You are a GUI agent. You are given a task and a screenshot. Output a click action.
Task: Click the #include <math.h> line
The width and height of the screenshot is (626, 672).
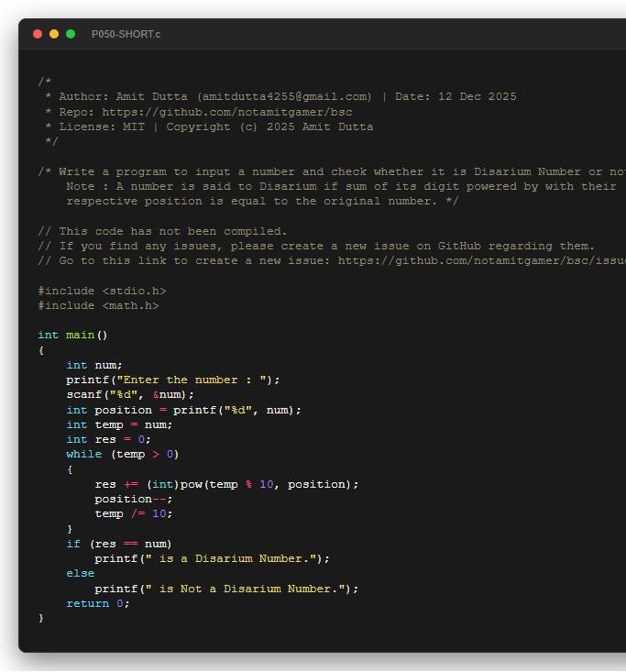pos(99,305)
